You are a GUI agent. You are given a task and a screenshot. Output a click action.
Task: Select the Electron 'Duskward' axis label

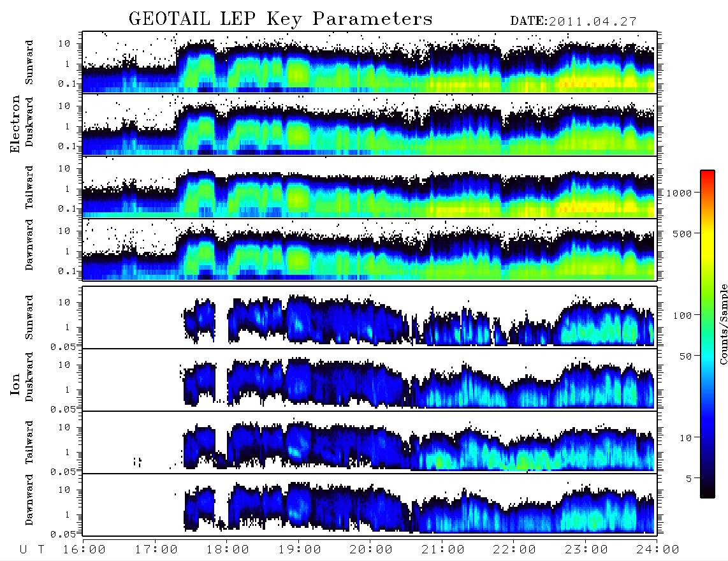(29, 122)
